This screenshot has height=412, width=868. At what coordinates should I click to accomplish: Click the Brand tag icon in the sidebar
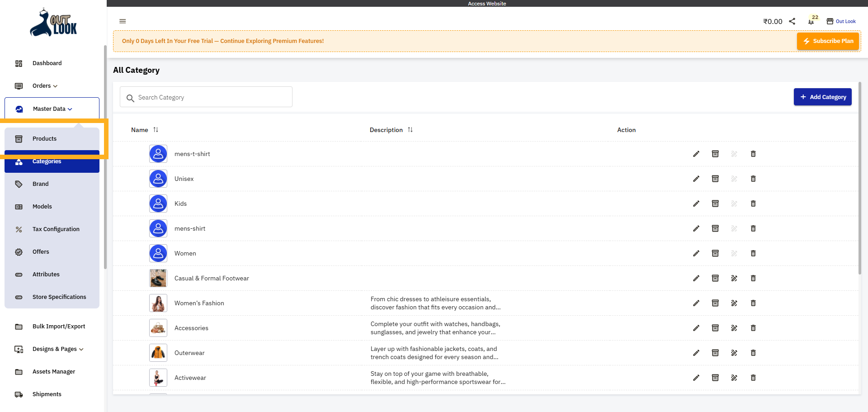tap(19, 184)
